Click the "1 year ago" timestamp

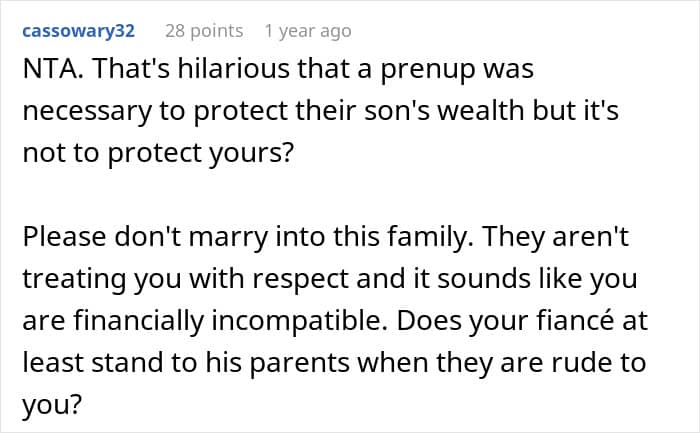[307, 31]
